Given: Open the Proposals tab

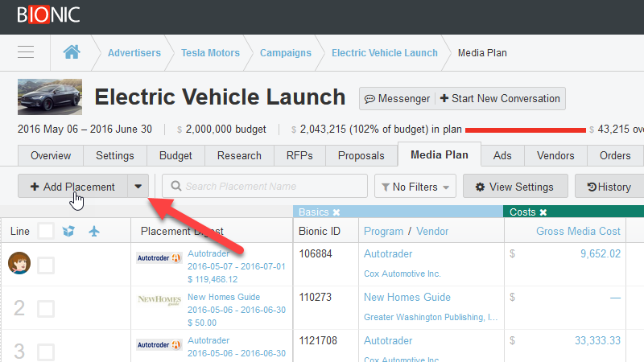Looking at the screenshot, I should [x=361, y=155].
